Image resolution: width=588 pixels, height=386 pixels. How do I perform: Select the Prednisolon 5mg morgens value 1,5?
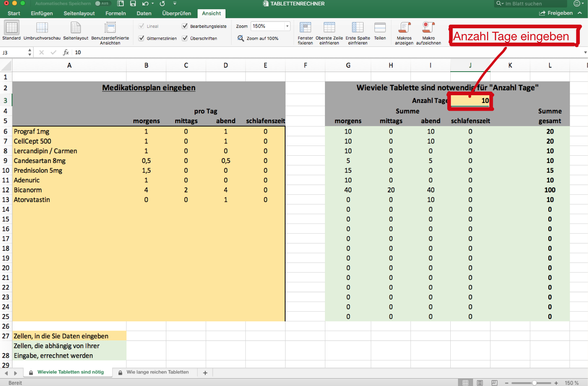coord(146,170)
